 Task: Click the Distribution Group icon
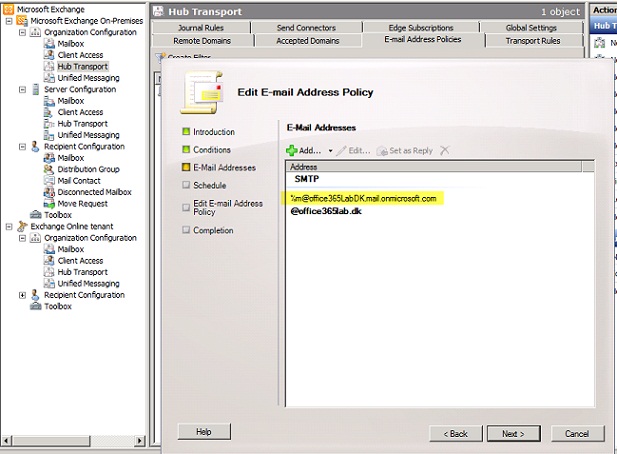point(49,169)
